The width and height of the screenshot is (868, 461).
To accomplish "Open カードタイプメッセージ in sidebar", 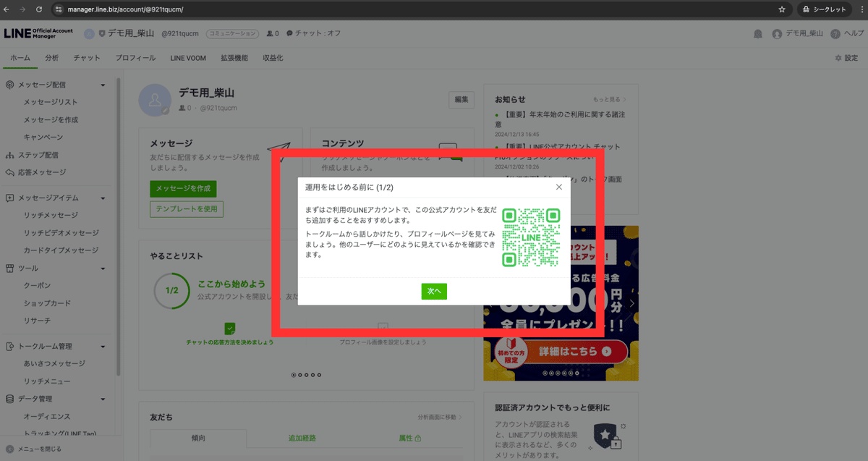I will point(61,250).
